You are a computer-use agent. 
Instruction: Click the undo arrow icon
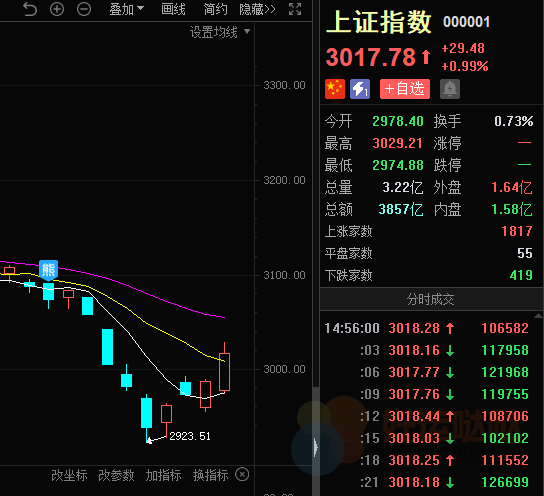tap(30, 9)
